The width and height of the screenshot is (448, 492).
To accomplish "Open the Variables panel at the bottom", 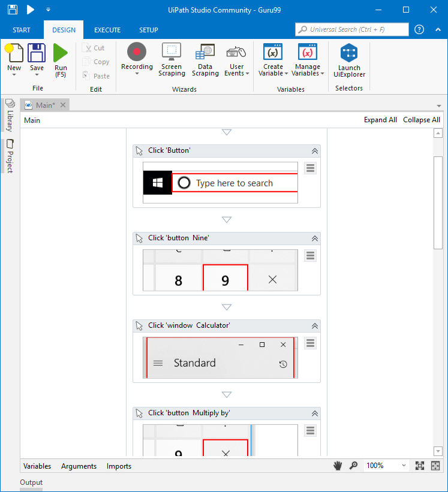I will tap(37, 466).
